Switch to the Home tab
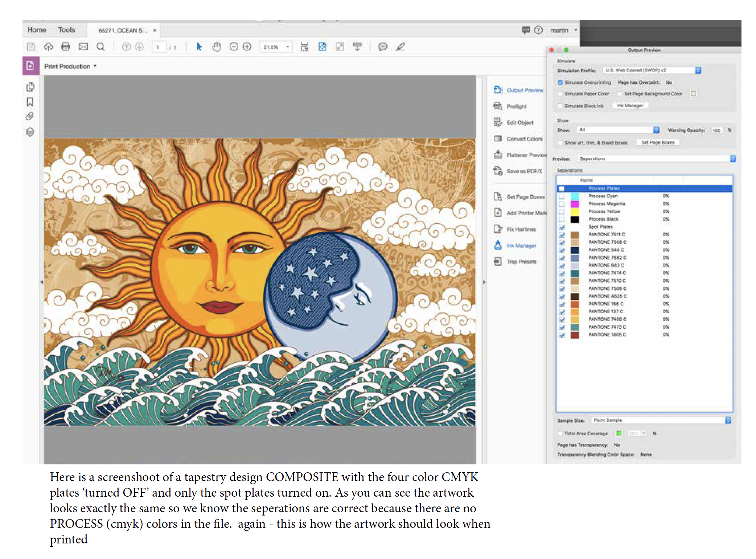756x559 pixels. pos(37,30)
